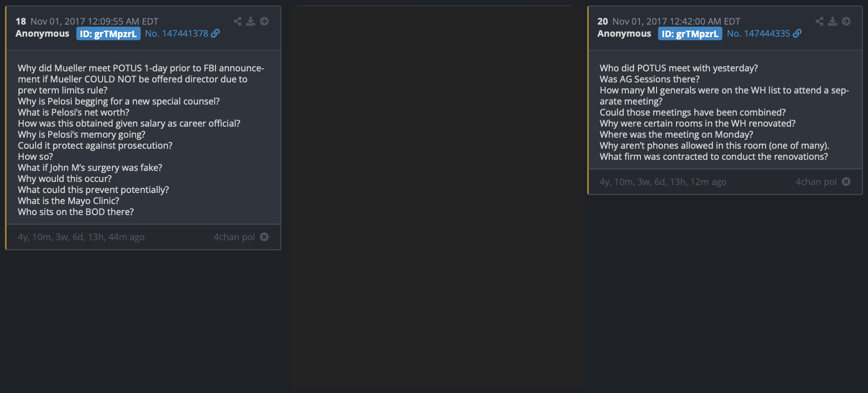Viewport: 868px width, 393px height.
Task: Click ID: grTMpzrL badge on post 20
Action: pyautogui.click(x=690, y=34)
